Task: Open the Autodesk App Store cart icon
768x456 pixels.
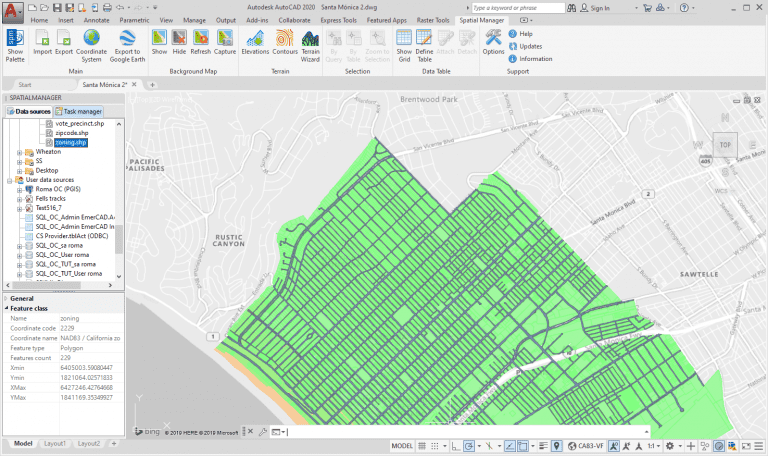Action: 648,8
